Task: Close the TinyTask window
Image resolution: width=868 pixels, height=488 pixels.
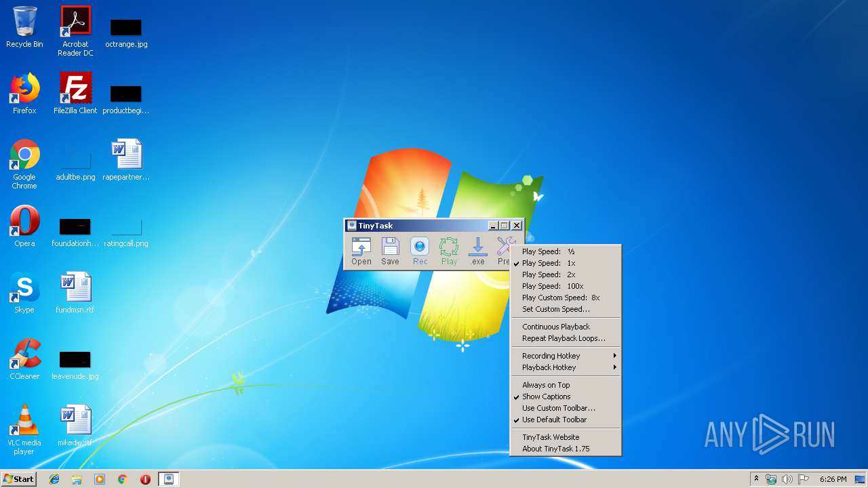Action: [x=517, y=226]
